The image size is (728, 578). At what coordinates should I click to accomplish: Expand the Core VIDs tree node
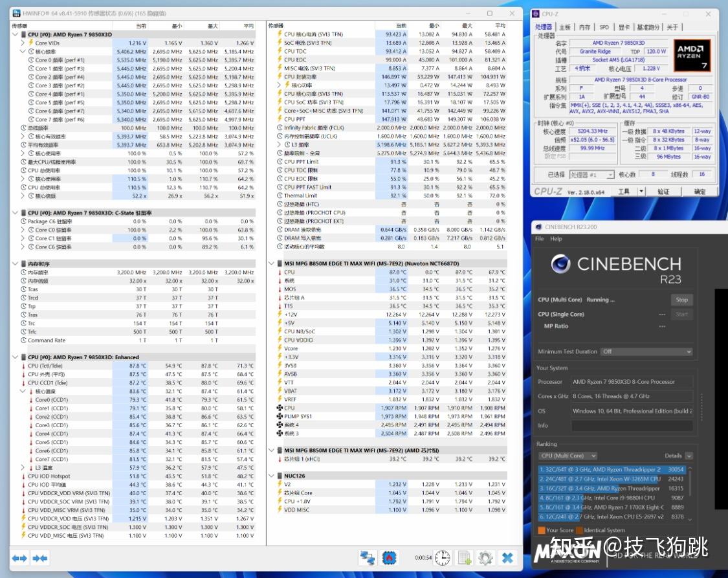tap(23, 43)
